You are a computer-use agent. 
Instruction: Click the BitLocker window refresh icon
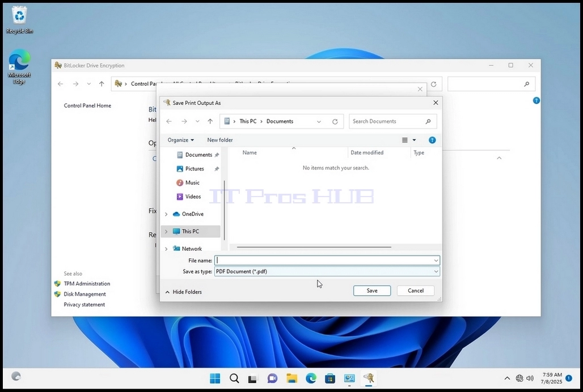(x=433, y=84)
